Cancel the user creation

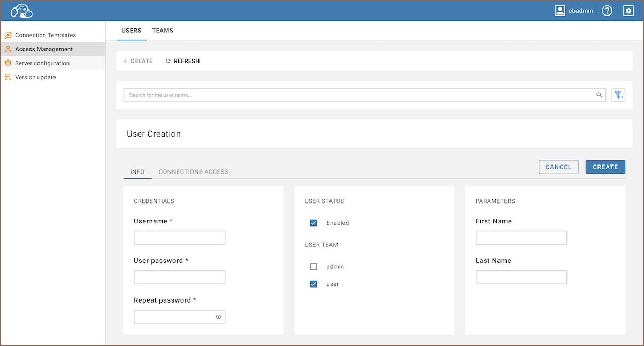[x=558, y=167]
